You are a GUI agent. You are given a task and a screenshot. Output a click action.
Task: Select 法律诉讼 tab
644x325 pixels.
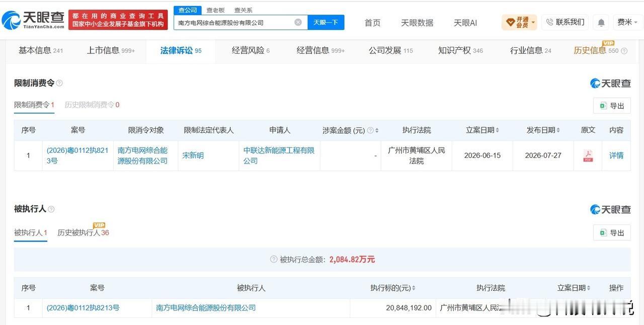[181, 50]
